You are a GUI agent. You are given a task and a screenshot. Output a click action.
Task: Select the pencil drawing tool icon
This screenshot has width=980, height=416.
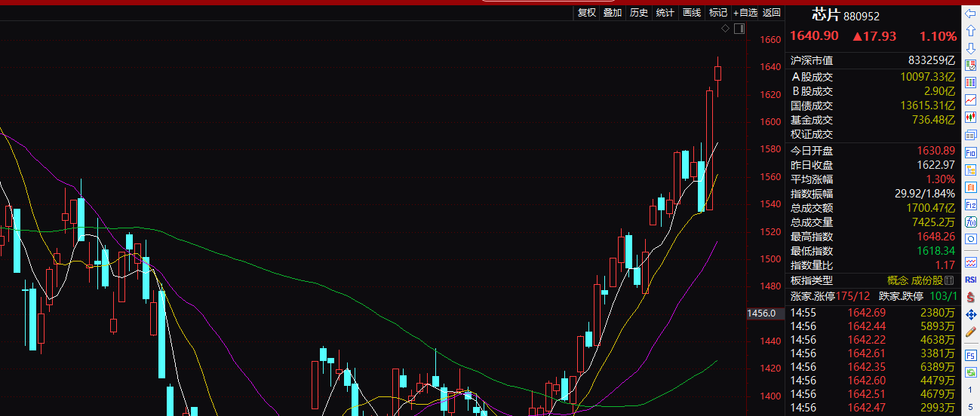[971, 331]
